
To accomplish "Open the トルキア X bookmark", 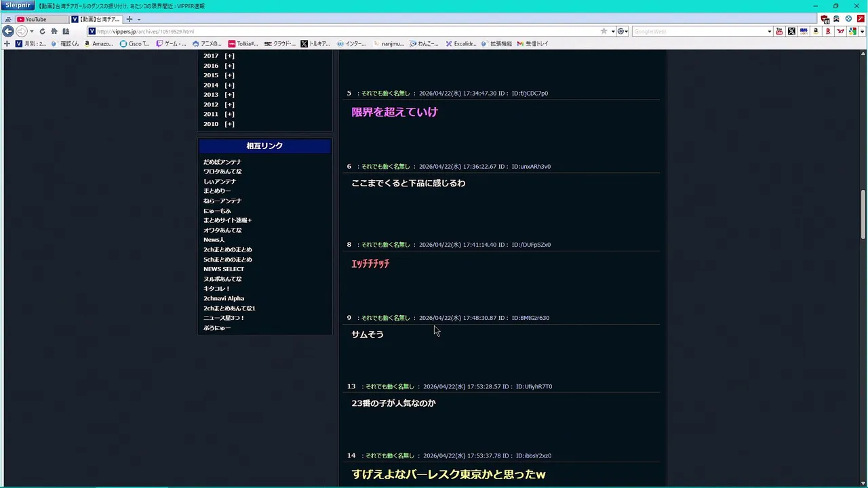I will 315,43.
